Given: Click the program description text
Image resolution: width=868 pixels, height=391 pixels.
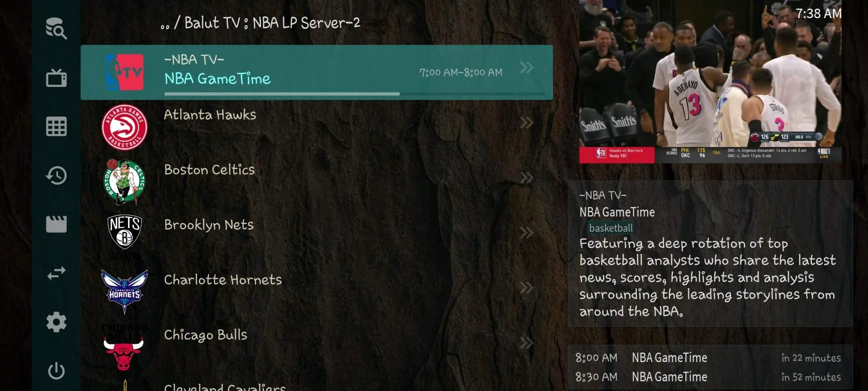Looking at the screenshot, I should tap(708, 277).
